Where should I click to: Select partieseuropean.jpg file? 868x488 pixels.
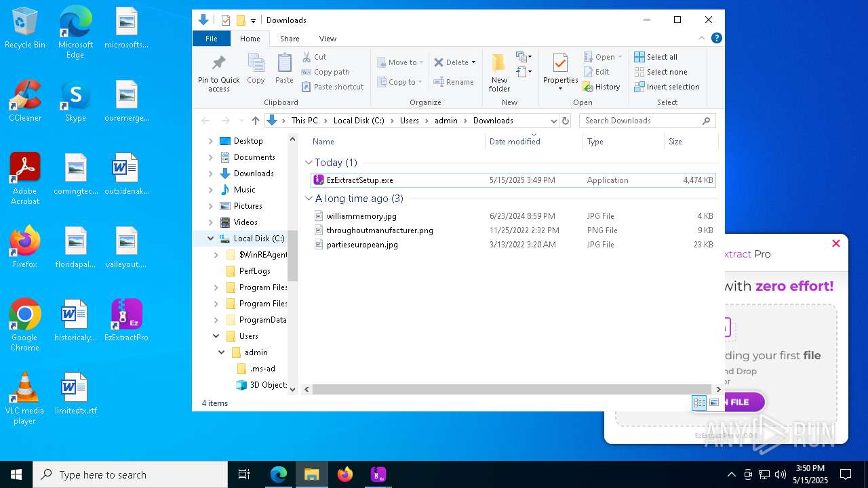point(513,245)
